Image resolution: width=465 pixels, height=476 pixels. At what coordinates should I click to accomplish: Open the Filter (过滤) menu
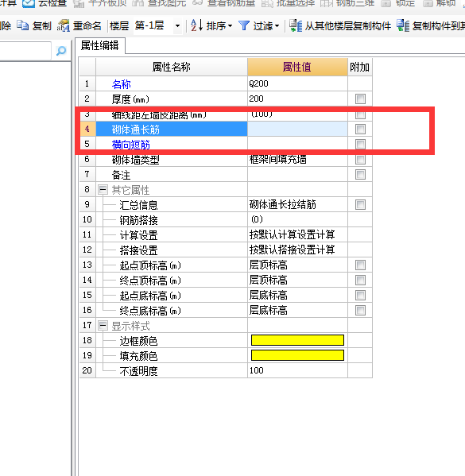258,25
